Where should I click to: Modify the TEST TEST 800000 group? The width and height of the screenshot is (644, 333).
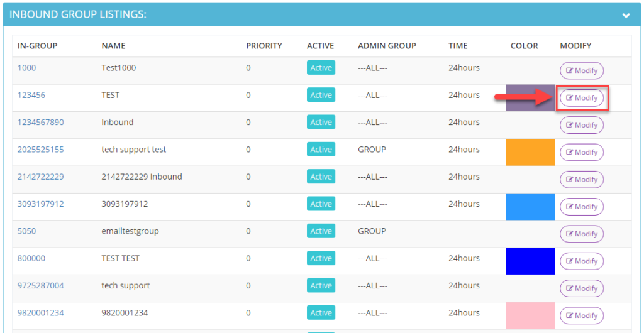[582, 261]
